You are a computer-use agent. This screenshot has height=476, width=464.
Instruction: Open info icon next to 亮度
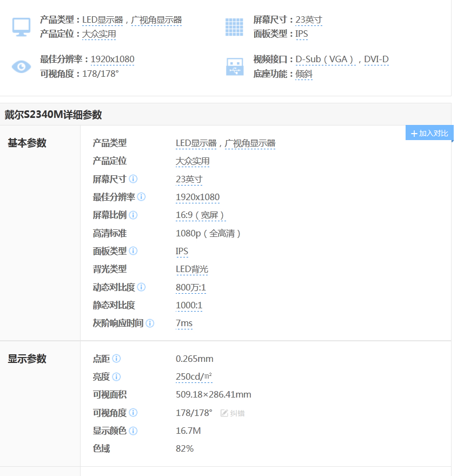(116, 376)
